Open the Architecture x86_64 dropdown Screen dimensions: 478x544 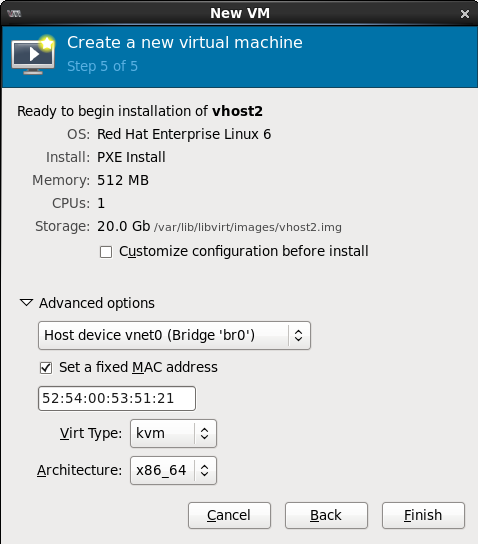click(173, 470)
